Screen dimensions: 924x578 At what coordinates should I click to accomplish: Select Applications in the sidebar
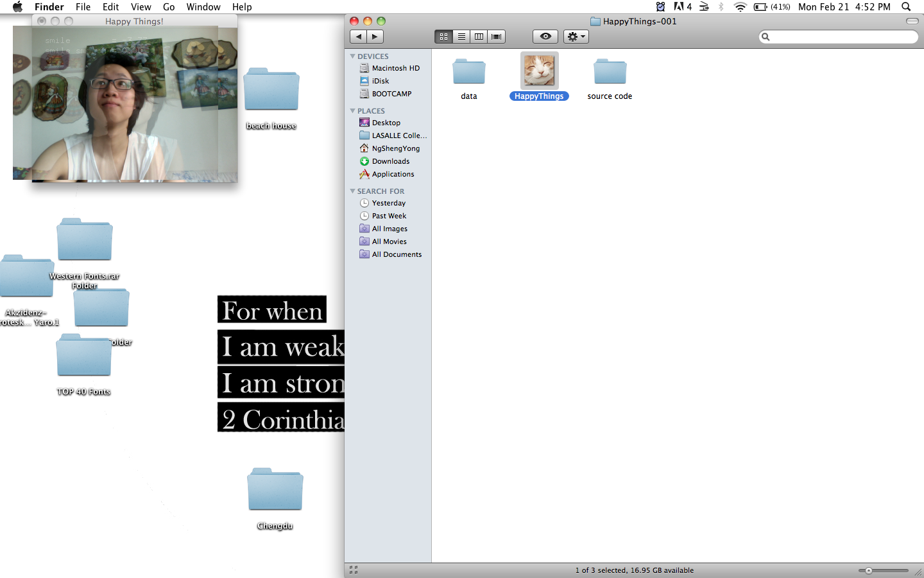tap(393, 174)
